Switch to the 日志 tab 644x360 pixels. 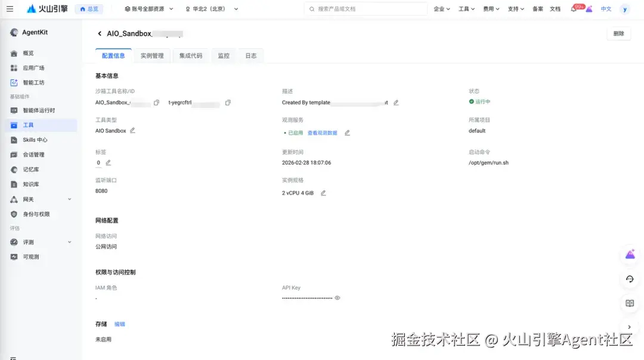(251, 56)
